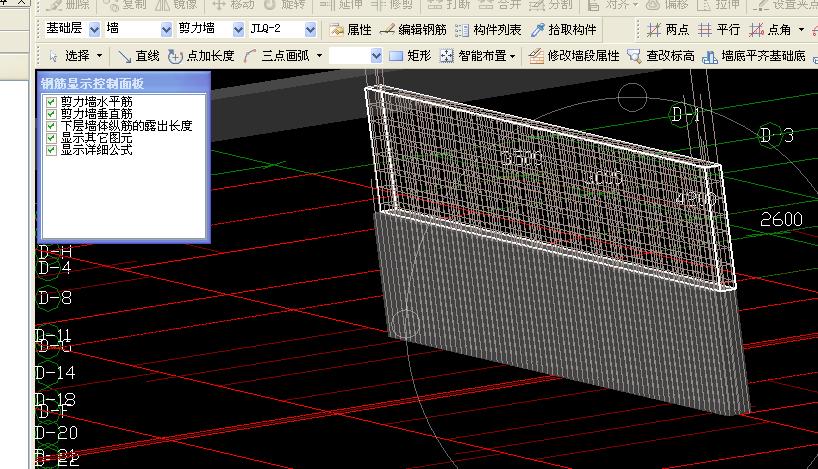Click the 分割 split tool
The image size is (818, 469).
[x=551, y=5]
